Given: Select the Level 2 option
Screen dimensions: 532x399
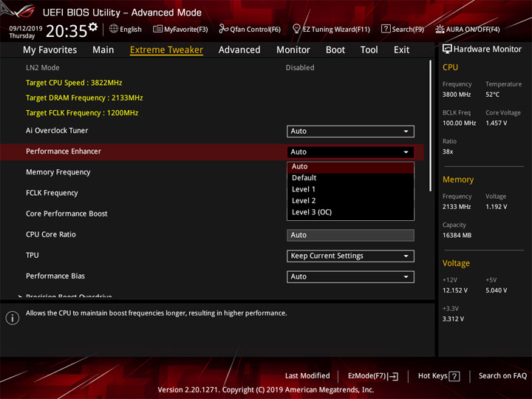Looking at the screenshot, I should click(x=350, y=201).
